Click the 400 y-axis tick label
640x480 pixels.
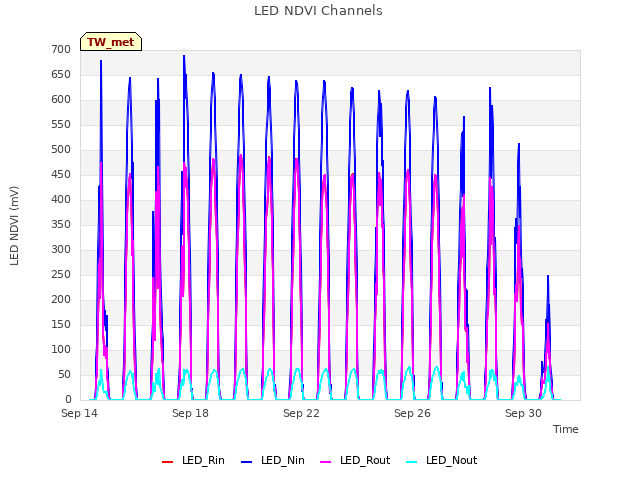pyautogui.click(x=61, y=200)
